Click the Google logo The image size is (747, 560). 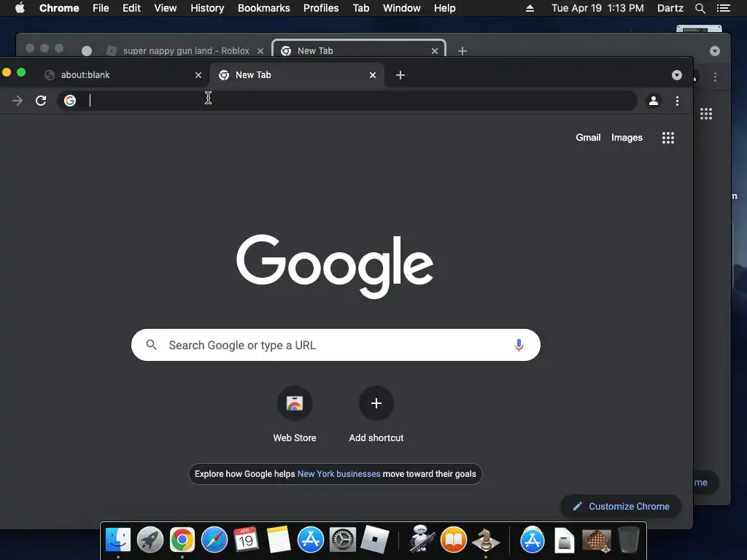335,266
